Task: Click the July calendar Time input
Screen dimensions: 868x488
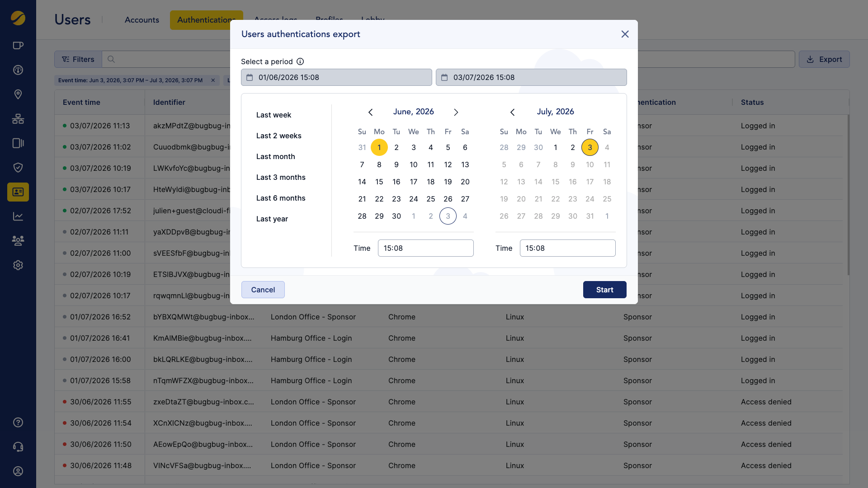Action: click(x=567, y=248)
